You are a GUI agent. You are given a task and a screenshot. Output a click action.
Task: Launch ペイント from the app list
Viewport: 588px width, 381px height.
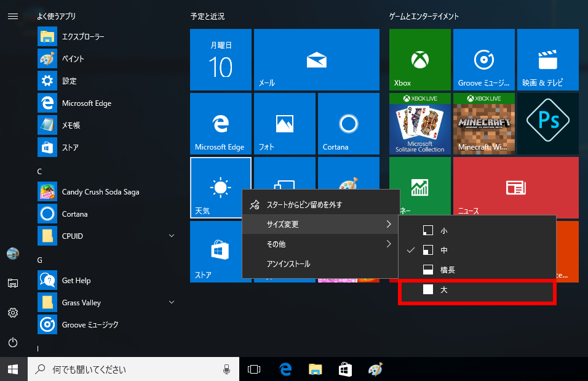pos(107,59)
